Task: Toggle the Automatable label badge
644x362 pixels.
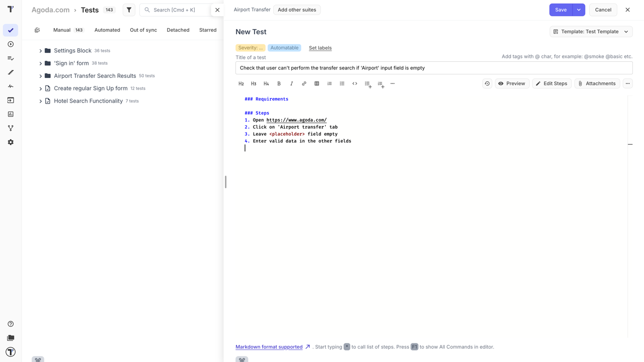Action: tap(284, 48)
